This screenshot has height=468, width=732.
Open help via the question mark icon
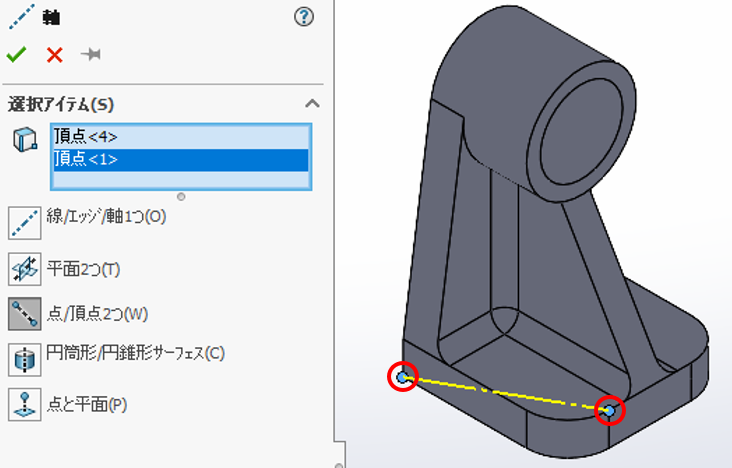click(305, 17)
